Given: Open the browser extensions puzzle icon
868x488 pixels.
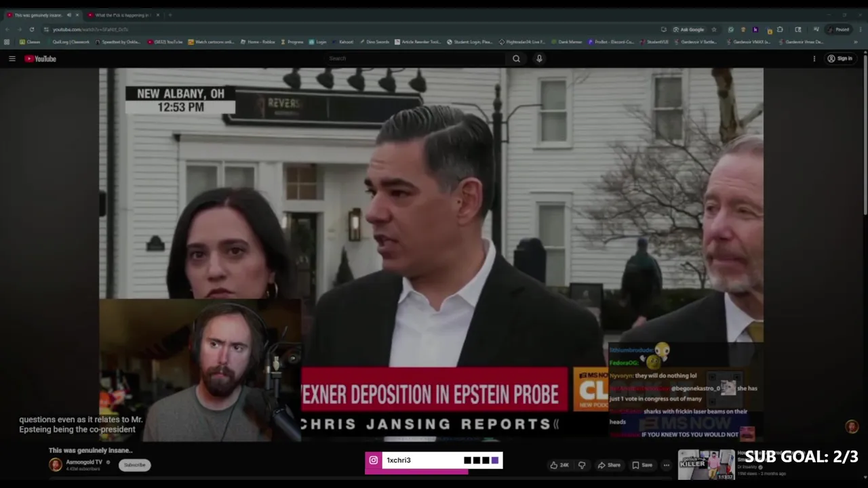Looking at the screenshot, I should click(780, 30).
